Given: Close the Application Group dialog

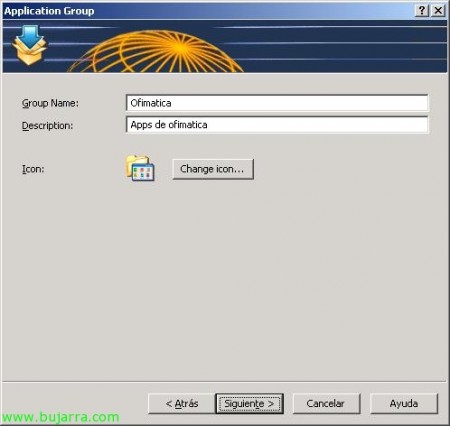Looking at the screenshot, I should click(x=438, y=11).
